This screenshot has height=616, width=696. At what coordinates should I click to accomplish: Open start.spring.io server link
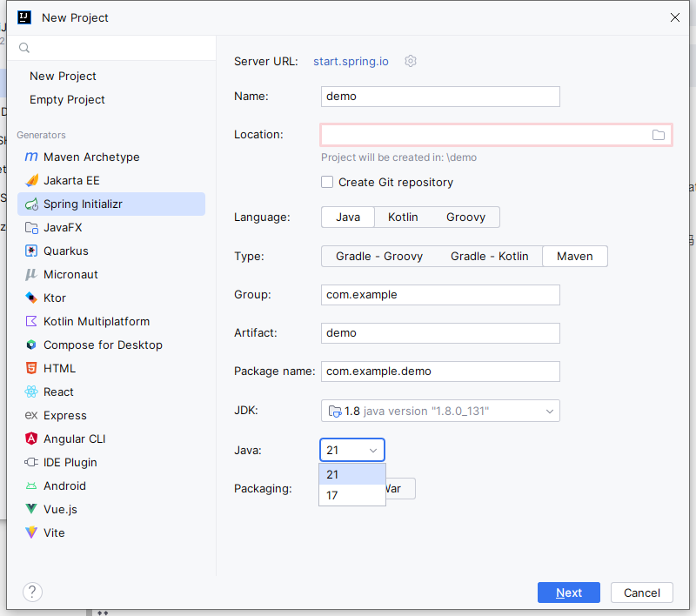(x=351, y=61)
